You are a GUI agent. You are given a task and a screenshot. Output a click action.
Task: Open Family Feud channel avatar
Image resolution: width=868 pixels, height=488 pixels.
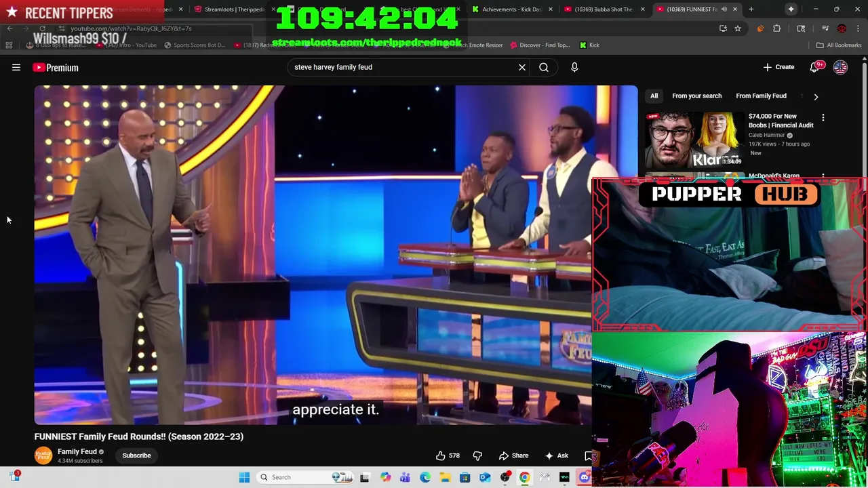[x=43, y=455]
